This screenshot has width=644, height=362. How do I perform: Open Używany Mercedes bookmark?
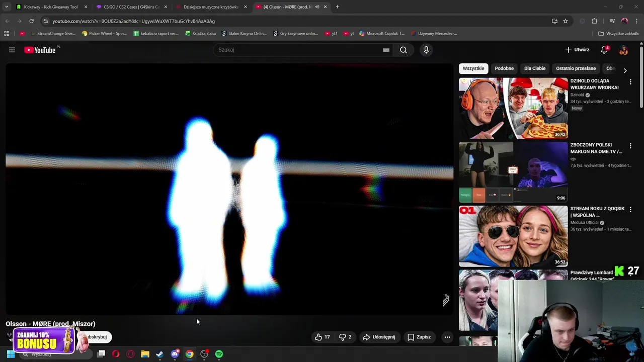pos(434,34)
